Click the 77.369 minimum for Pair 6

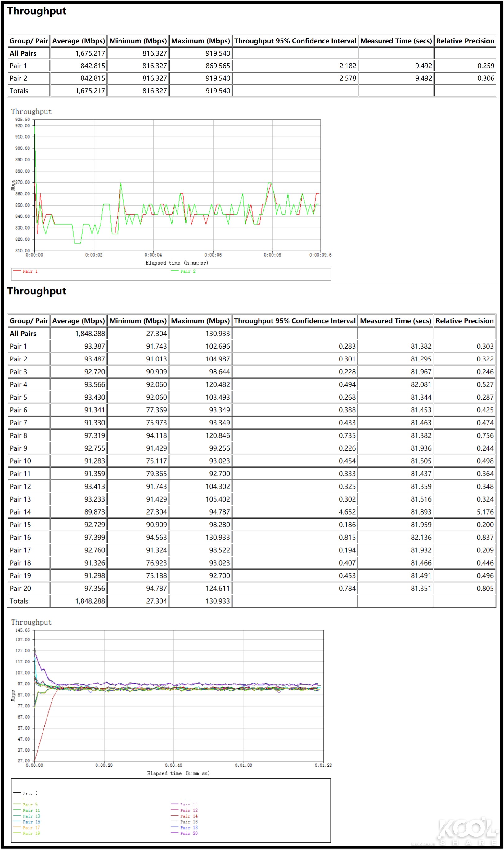click(x=156, y=410)
